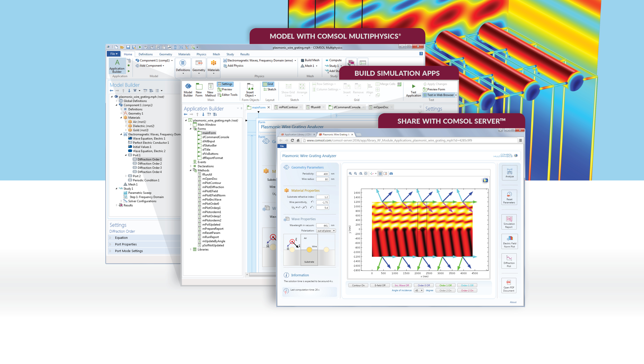Viewport: 644px width, 364px height.
Task: Click New Form icon
Action: pyautogui.click(x=199, y=90)
